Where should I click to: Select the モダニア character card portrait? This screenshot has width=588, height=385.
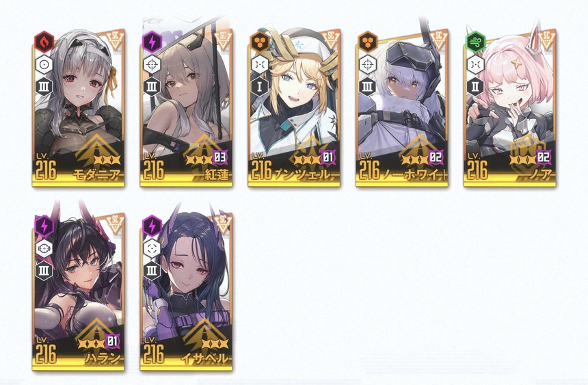(x=79, y=108)
